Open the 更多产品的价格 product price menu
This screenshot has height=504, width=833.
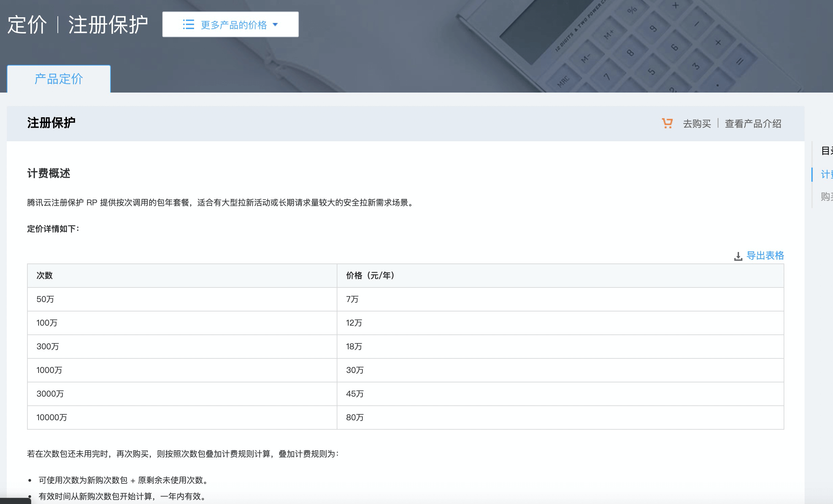[233, 24]
